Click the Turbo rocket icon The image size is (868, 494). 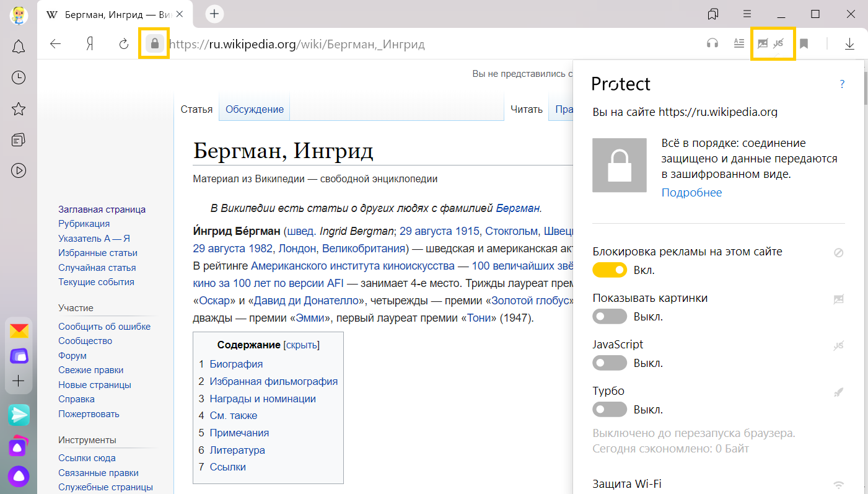(839, 392)
